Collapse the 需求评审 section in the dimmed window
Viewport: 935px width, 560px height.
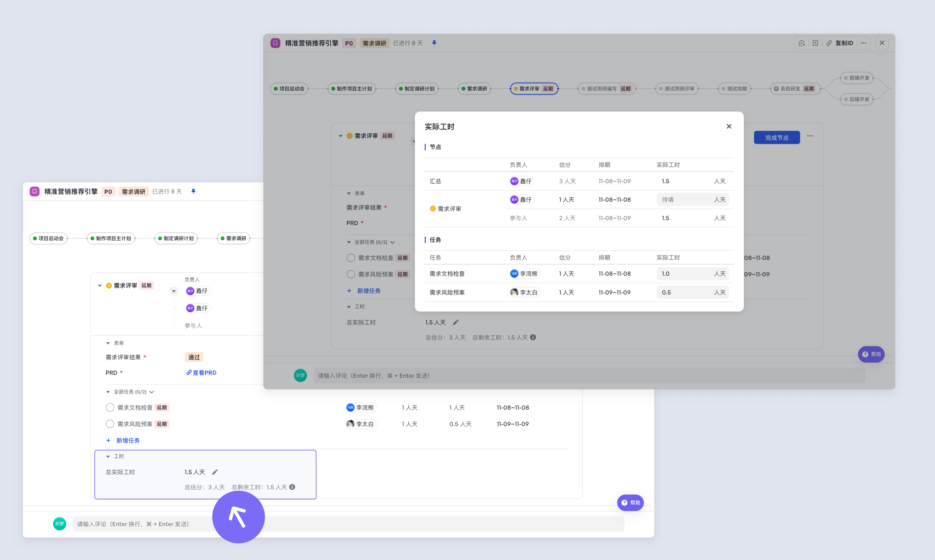tap(340, 136)
